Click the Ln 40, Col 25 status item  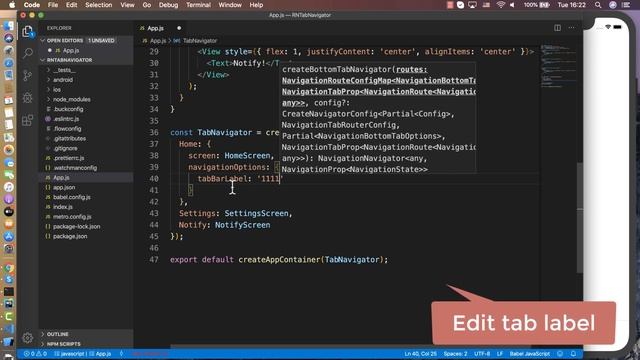420,353
